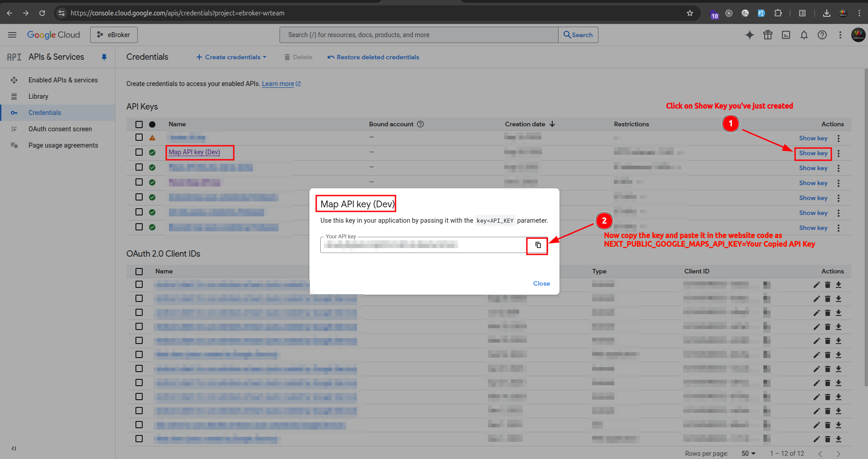The height and width of the screenshot is (459, 868).
Task: Open the notifications bell
Action: pos(804,35)
